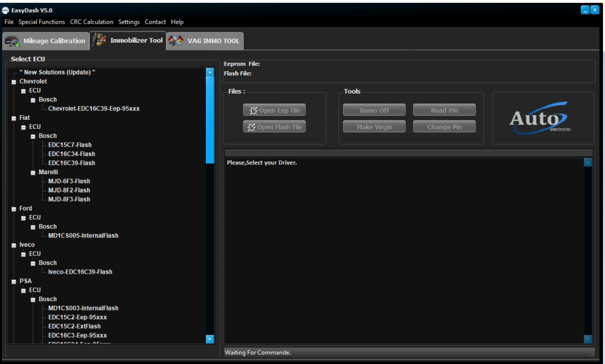Screen dimensions: 605x364
Task: Select EDC16C34-Flash under Fiat Bosch
Action: click(71, 154)
